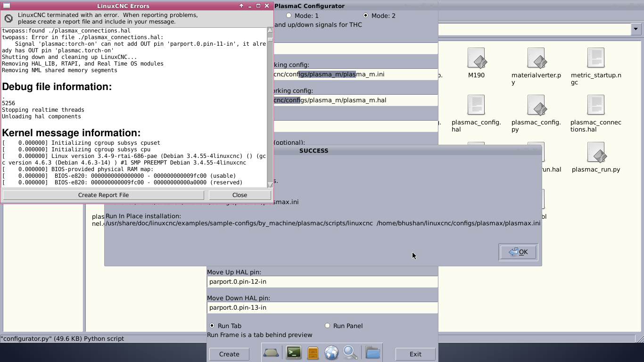Click the plasma_m.ini path field
The image size is (644, 362).
tap(355, 74)
